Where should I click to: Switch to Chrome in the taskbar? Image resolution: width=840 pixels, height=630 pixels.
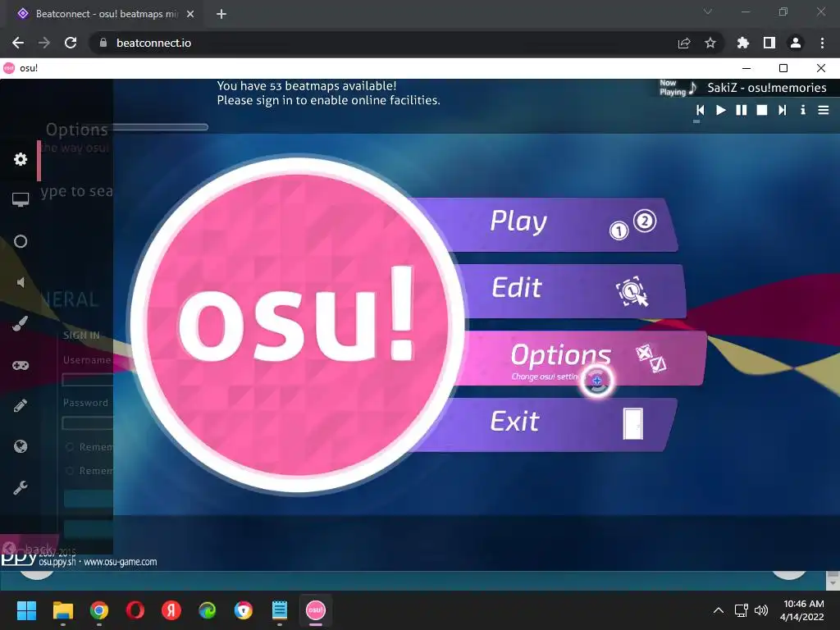(x=99, y=610)
